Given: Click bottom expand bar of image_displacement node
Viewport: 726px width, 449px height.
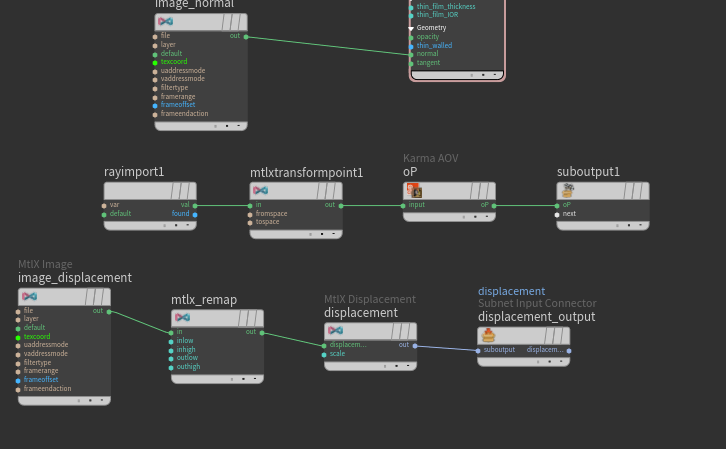Looking at the screenshot, I should (64, 400).
